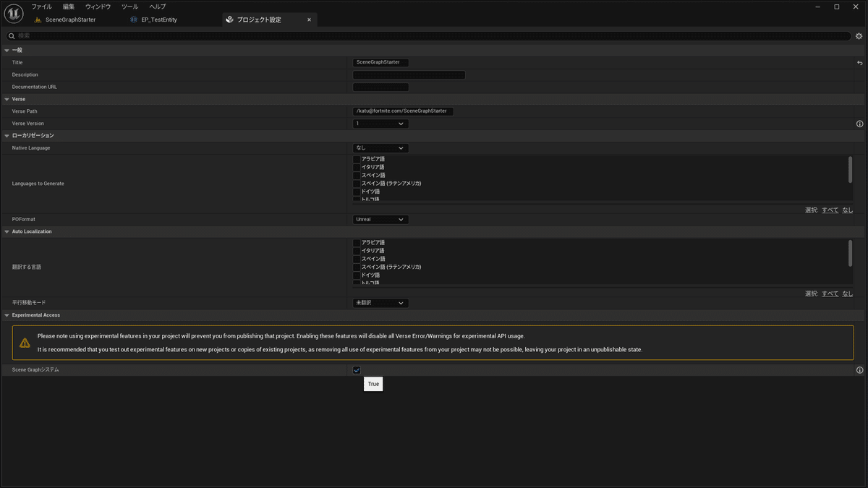Check アラビア語 under Languages to Generate
Screen dimensions: 868x488
pos(357,159)
